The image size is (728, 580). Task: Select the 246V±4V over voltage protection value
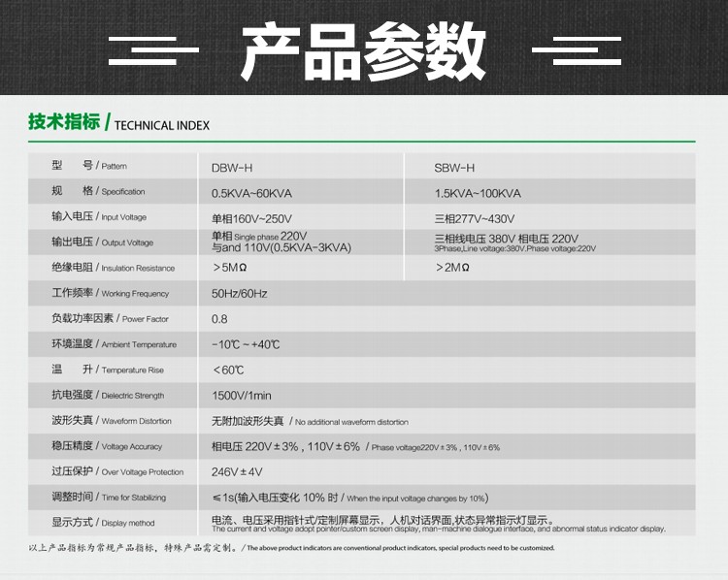click(237, 472)
